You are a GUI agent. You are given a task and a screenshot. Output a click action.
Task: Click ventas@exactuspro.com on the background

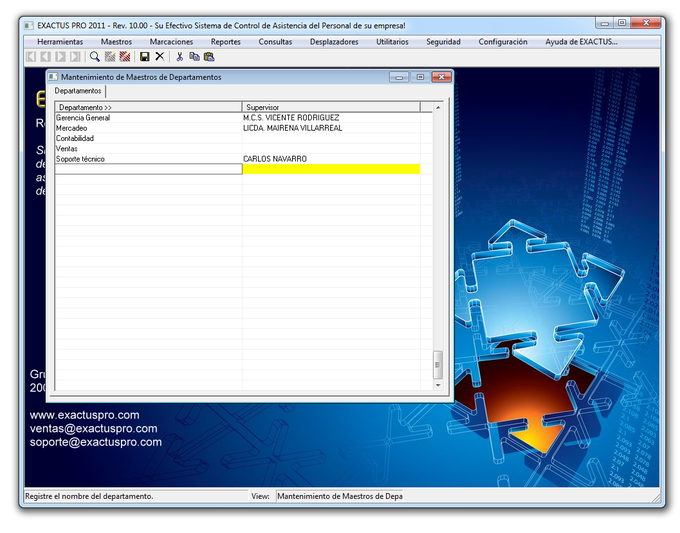pyautogui.click(x=94, y=428)
